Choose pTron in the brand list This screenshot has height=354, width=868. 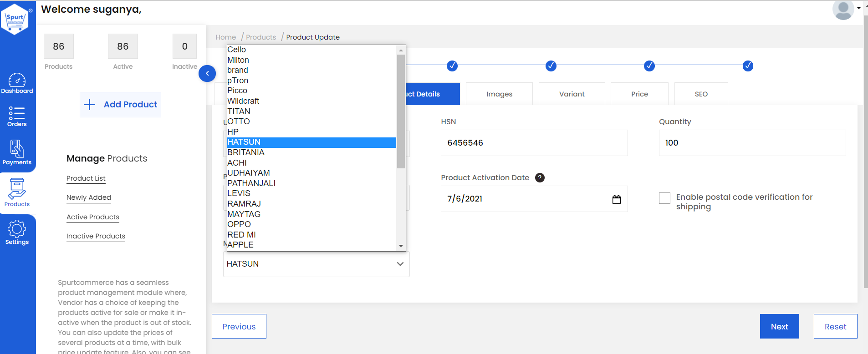tap(311, 81)
